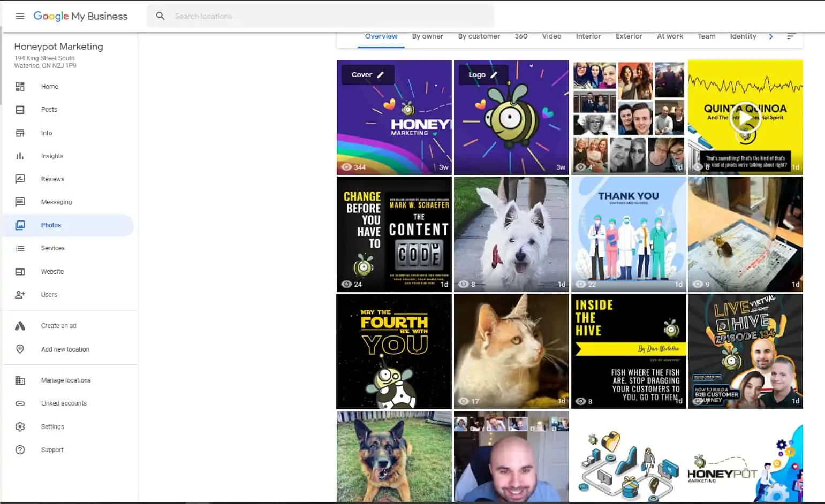Open the Posts section
This screenshot has height=504, width=825.
pyautogui.click(x=49, y=109)
